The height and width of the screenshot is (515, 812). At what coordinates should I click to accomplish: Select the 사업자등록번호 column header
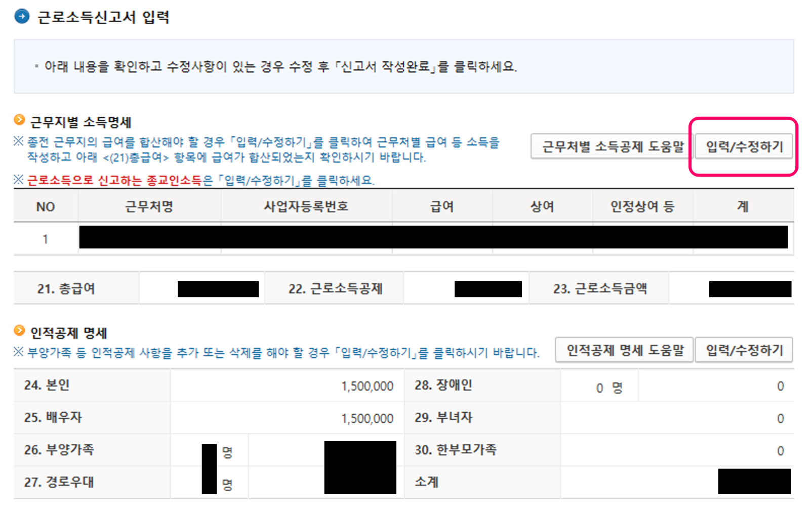[x=307, y=206]
